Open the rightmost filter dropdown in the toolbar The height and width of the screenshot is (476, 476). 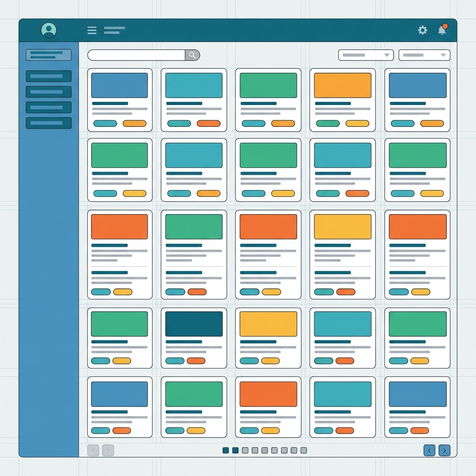tap(424, 55)
